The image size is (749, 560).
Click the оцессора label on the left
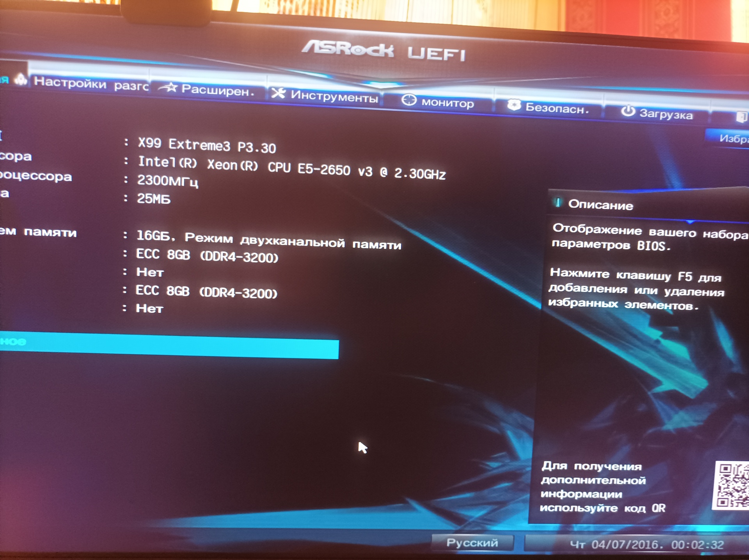(36, 176)
